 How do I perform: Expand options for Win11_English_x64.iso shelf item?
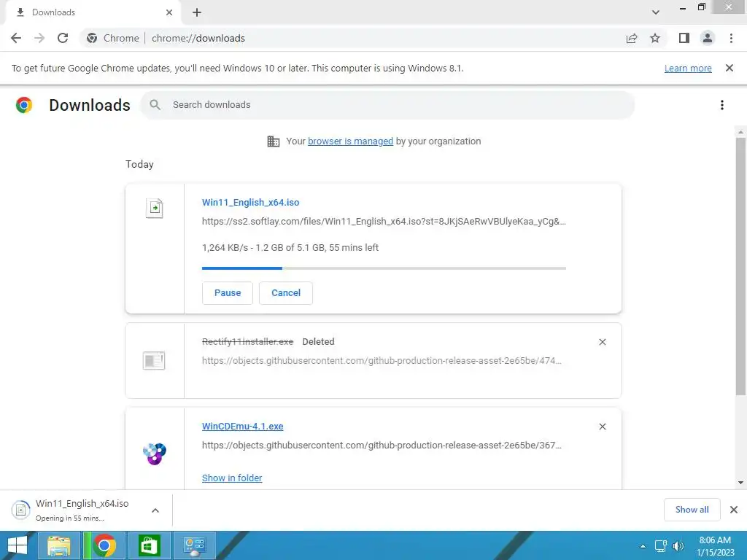point(155,510)
